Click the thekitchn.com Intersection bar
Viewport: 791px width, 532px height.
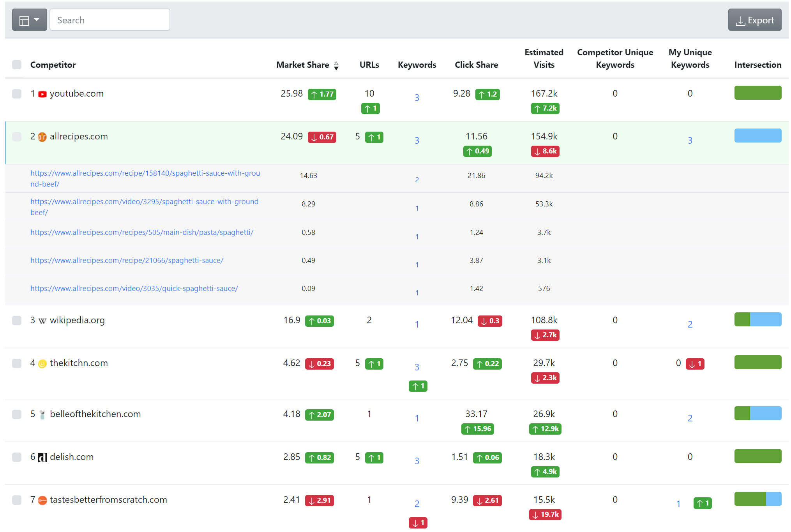tap(758, 362)
